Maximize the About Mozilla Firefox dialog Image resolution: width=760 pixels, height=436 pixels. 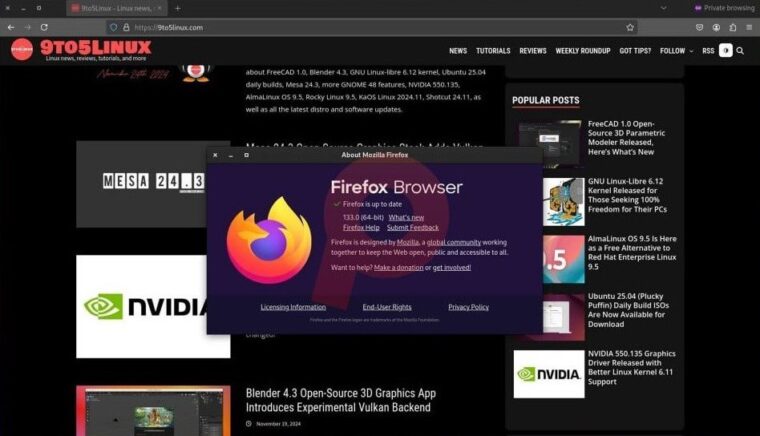(x=246, y=155)
